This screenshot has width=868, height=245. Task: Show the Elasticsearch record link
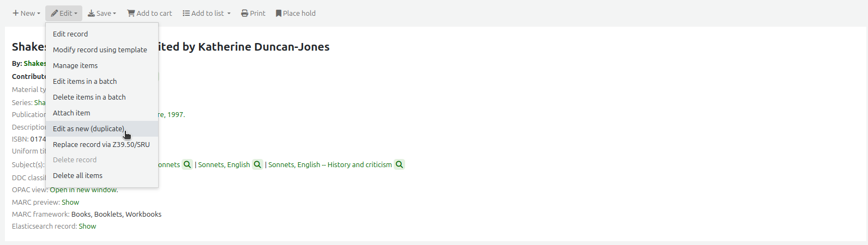pyautogui.click(x=87, y=226)
